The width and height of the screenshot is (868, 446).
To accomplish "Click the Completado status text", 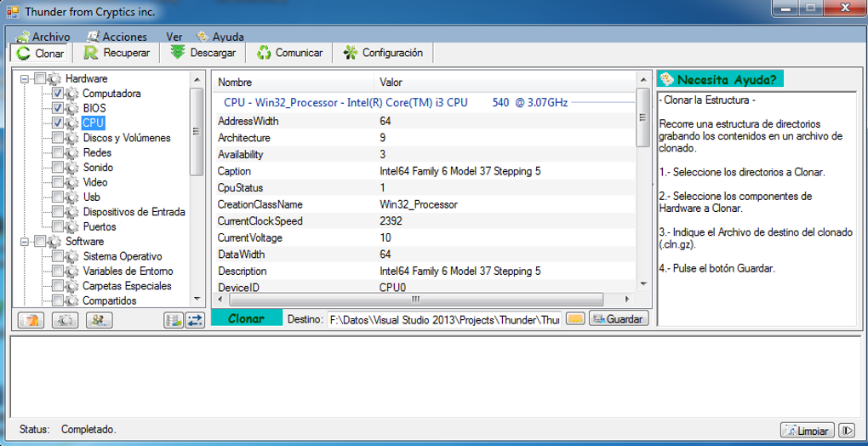I will [x=89, y=429].
